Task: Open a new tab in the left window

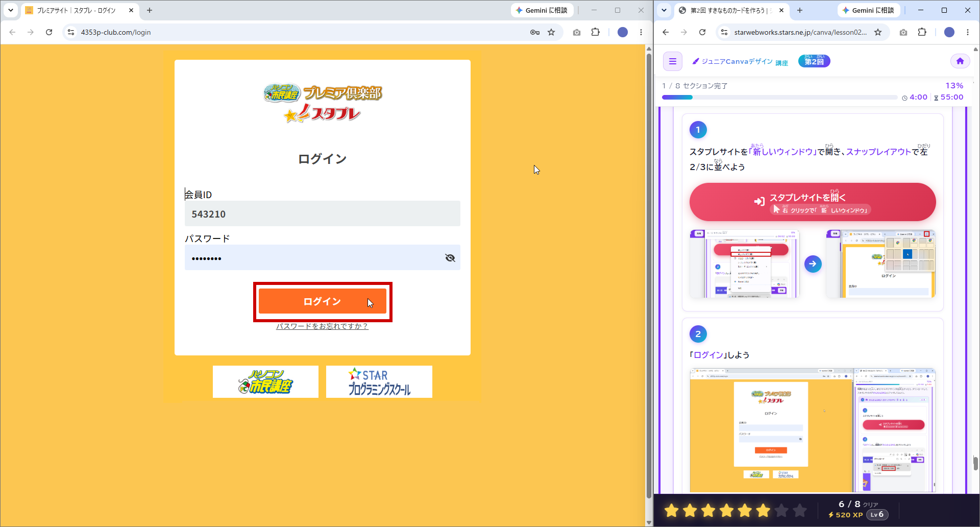Action: click(150, 10)
